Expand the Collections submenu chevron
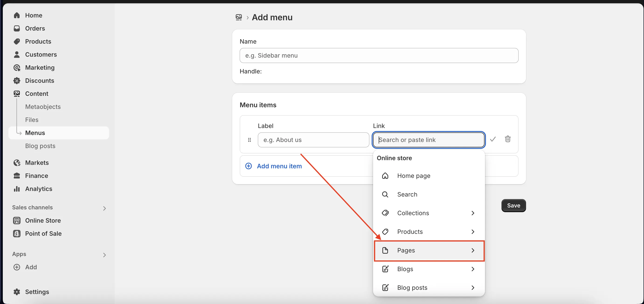 pos(472,213)
